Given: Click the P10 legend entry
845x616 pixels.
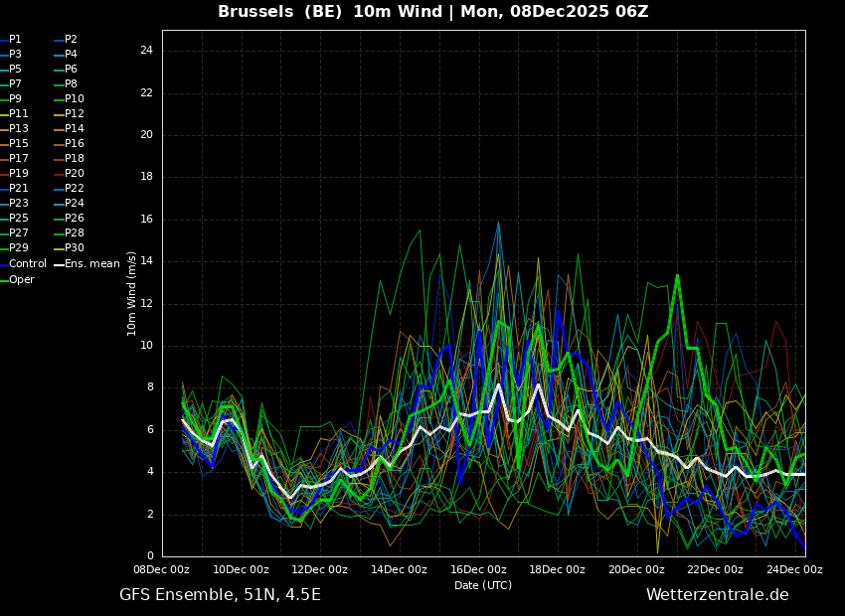Looking at the screenshot, I should (x=69, y=99).
